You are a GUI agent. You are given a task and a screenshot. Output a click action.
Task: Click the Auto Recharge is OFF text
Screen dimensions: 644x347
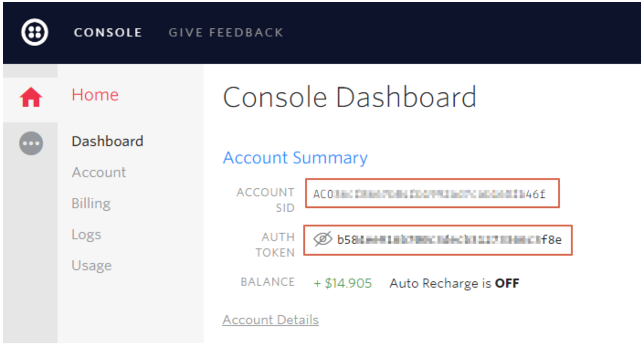[x=454, y=284]
